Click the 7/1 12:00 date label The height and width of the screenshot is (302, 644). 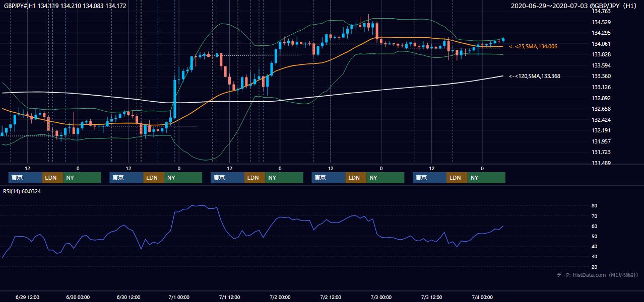coord(229,297)
